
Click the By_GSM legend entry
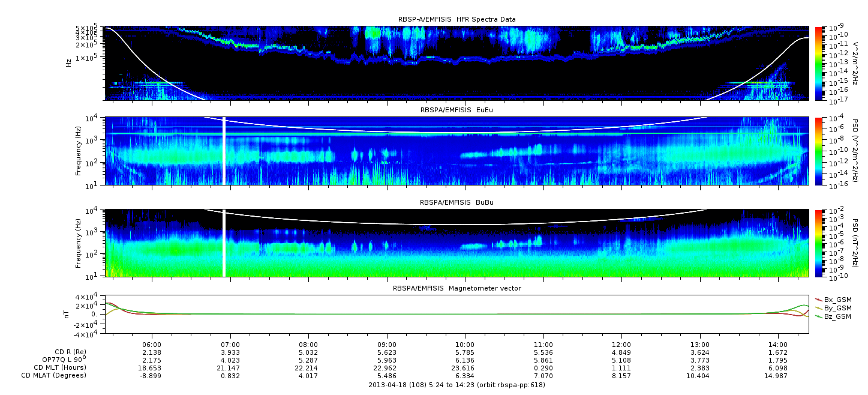tap(837, 307)
